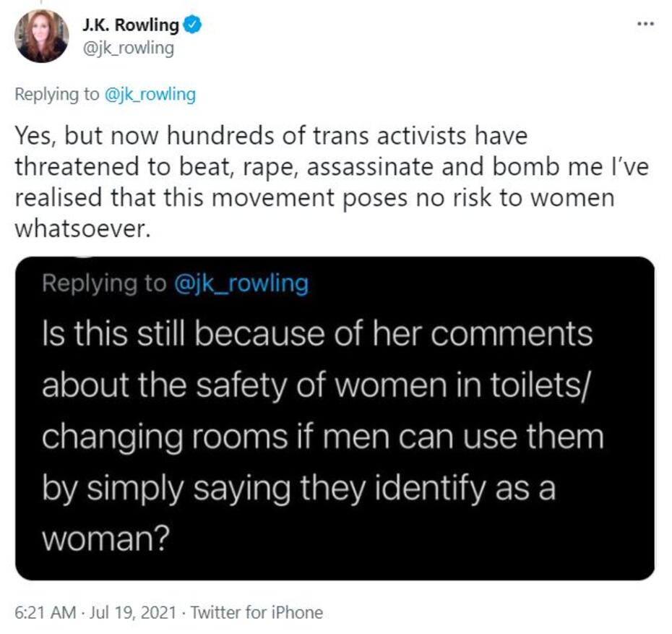
Task: Open the embedded black screenshot image
Action: (334, 418)
